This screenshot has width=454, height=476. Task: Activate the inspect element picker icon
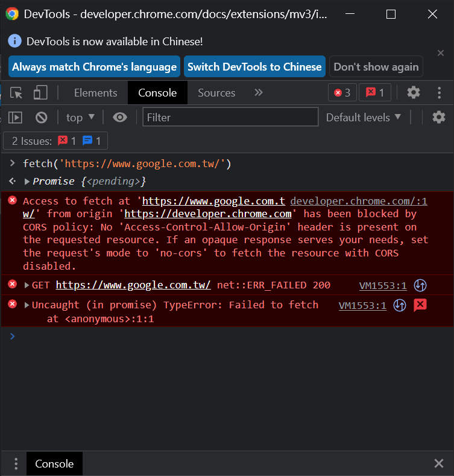(x=16, y=92)
